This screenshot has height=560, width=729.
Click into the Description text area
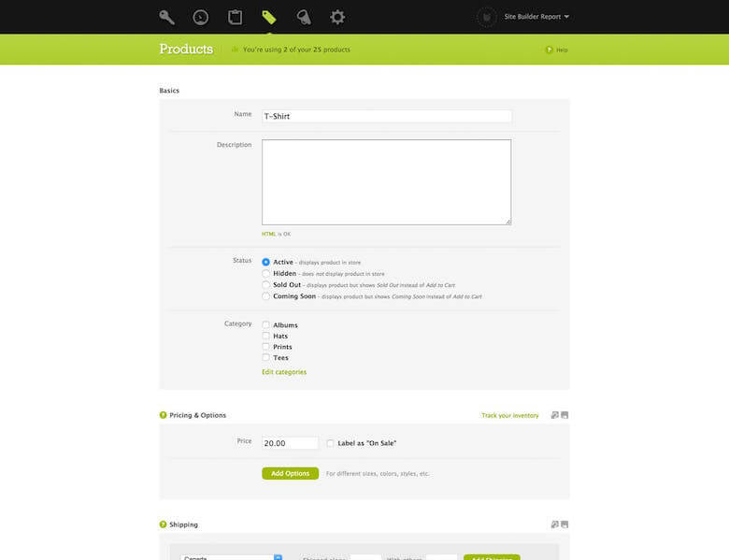point(386,181)
